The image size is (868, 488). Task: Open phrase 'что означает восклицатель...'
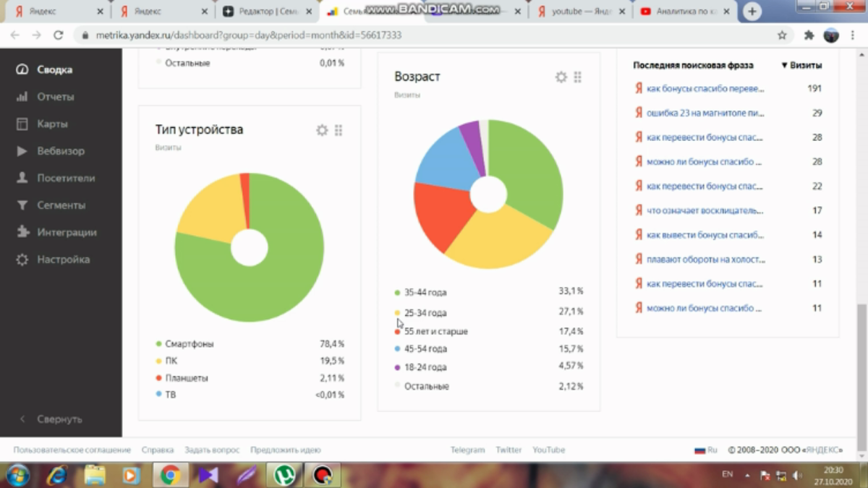point(705,210)
